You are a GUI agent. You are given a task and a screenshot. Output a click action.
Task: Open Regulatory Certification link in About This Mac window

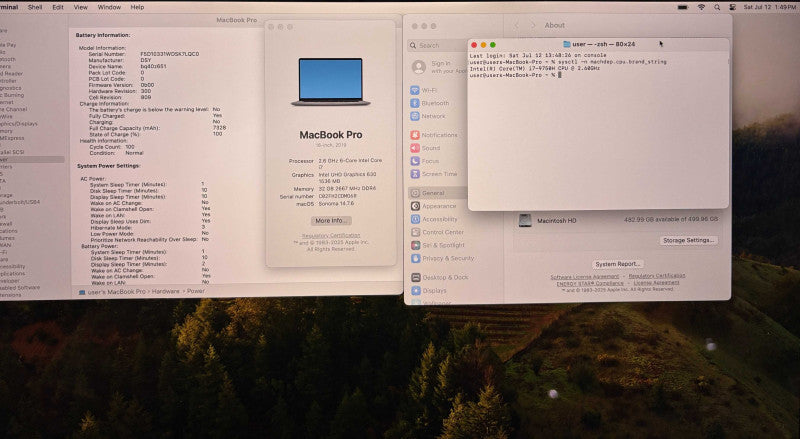pyautogui.click(x=331, y=235)
